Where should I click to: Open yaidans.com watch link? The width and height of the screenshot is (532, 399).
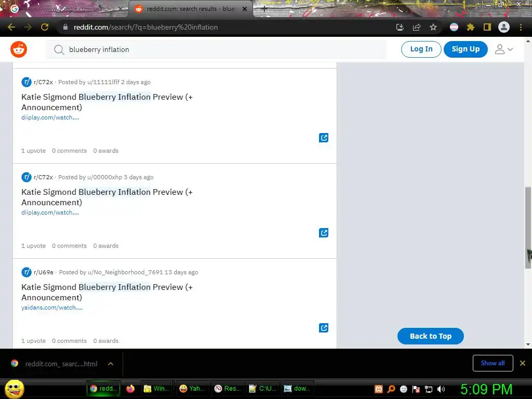pos(52,308)
